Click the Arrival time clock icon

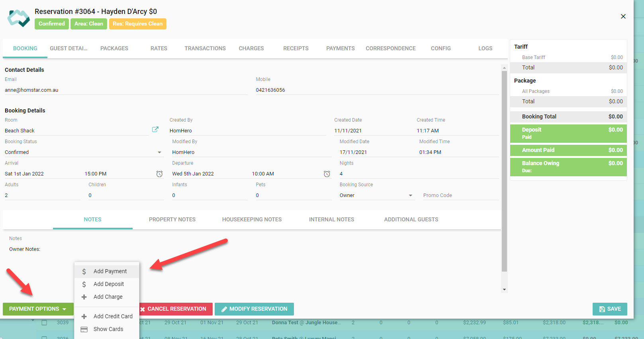pos(159,174)
